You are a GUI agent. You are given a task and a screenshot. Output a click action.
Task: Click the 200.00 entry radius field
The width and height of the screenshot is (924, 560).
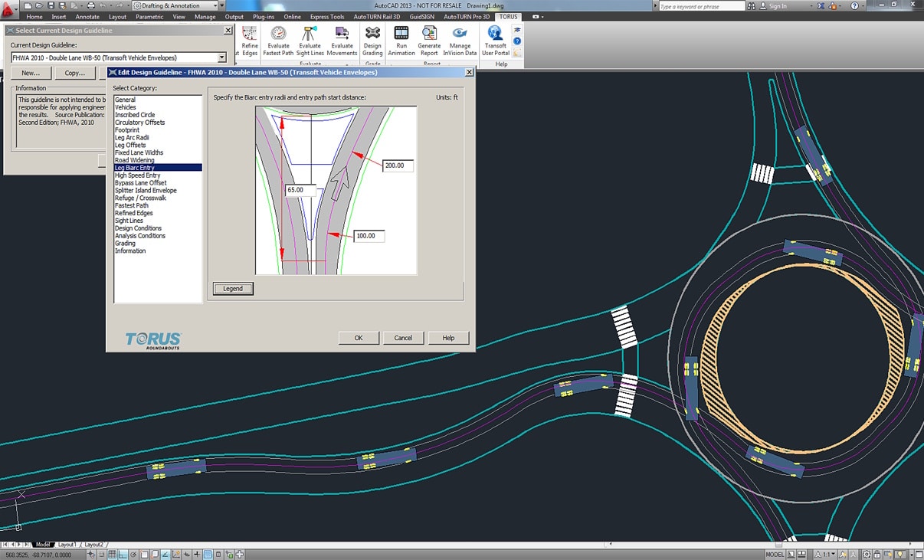(x=398, y=165)
